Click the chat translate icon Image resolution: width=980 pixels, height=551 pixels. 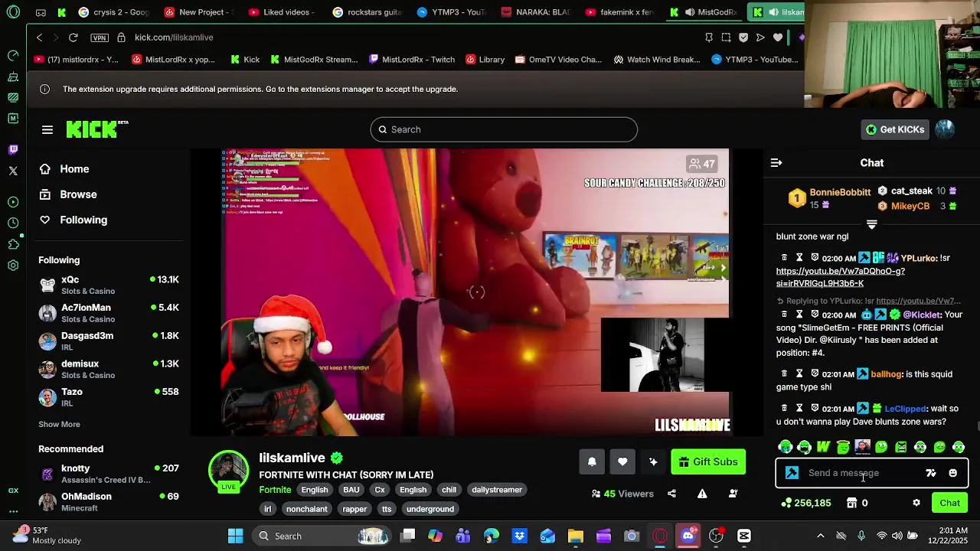click(931, 473)
